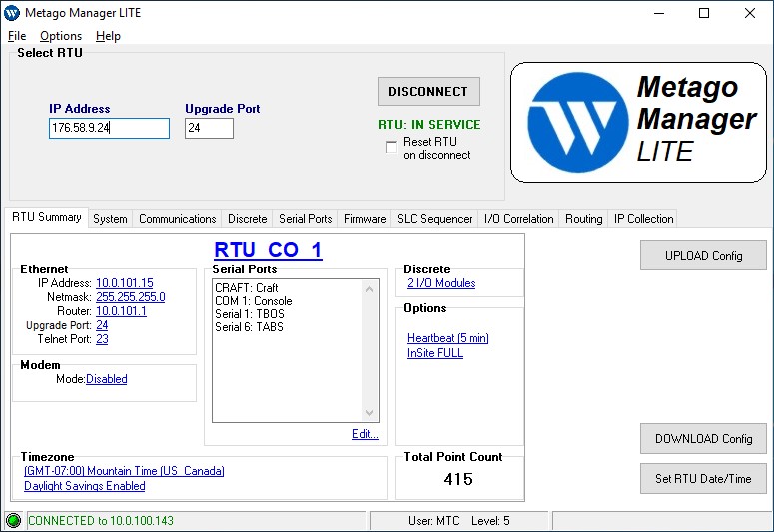Viewport: 774px width, 532px height.
Task: Click the DISCONNECT button
Action: tap(428, 91)
